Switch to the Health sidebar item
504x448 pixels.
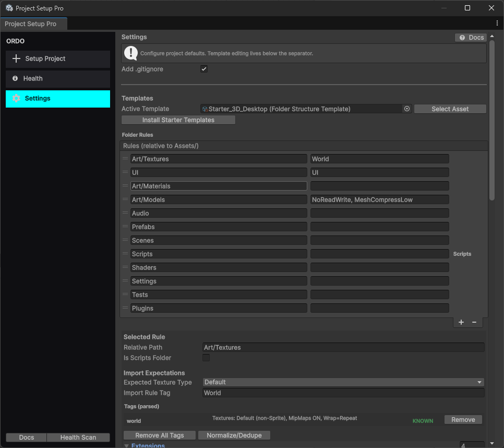[x=58, y=79]
